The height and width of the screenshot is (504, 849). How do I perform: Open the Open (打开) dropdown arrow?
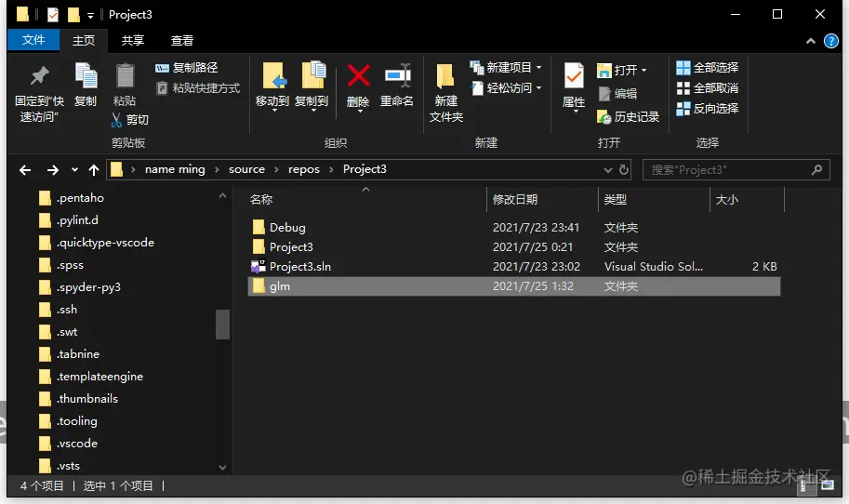643,71
